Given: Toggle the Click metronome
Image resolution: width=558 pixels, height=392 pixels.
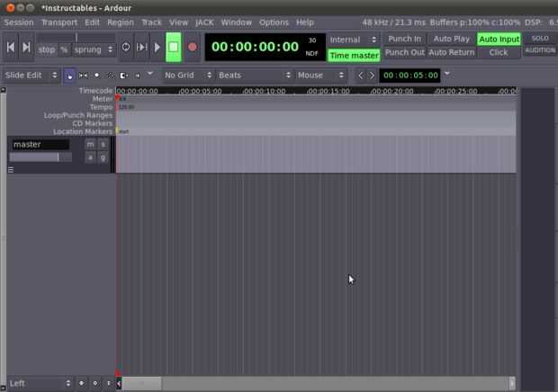Looking at the screenshot, I should point(499,52).
